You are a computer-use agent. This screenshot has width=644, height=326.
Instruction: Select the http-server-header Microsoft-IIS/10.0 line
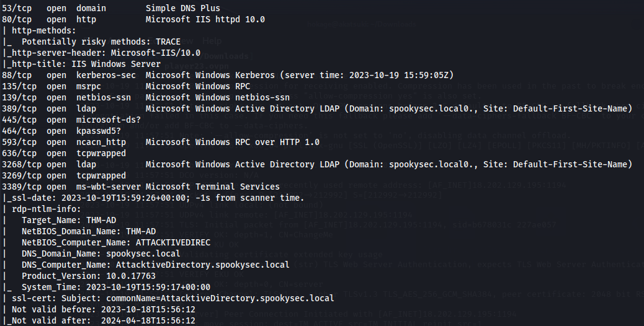tap(101, 53)
